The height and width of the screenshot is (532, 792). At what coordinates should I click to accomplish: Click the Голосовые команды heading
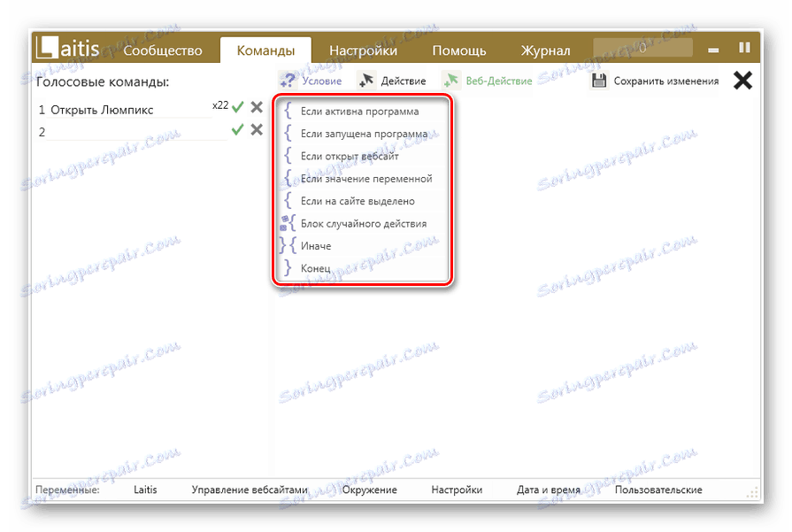(x=103, y=81)
